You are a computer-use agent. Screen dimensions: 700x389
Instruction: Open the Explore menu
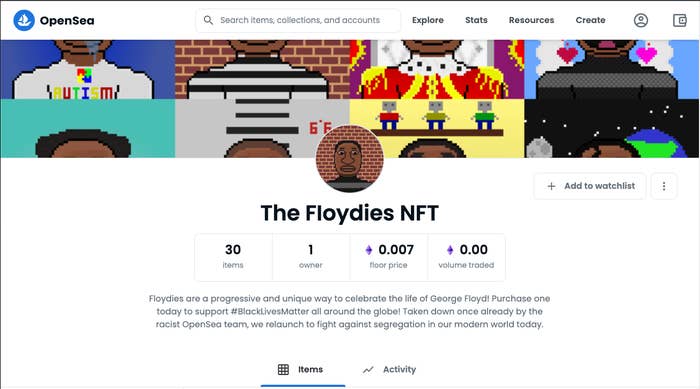428,20
